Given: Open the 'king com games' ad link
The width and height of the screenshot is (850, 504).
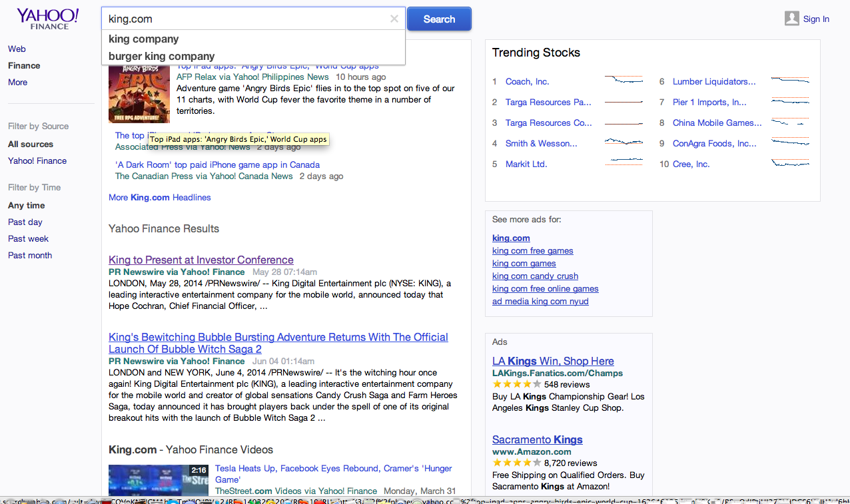Looking at the screenshot, I should (x=524, y=263).
